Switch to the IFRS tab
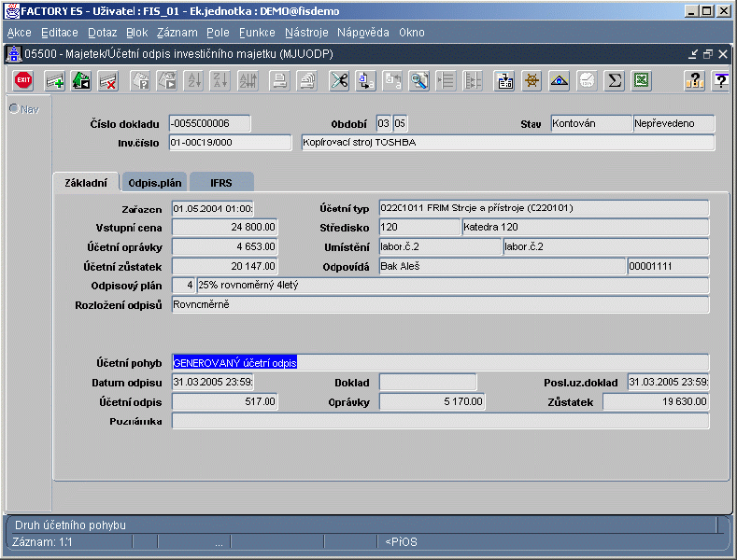This screenshot has width=737, height=560. coord(221,183)
